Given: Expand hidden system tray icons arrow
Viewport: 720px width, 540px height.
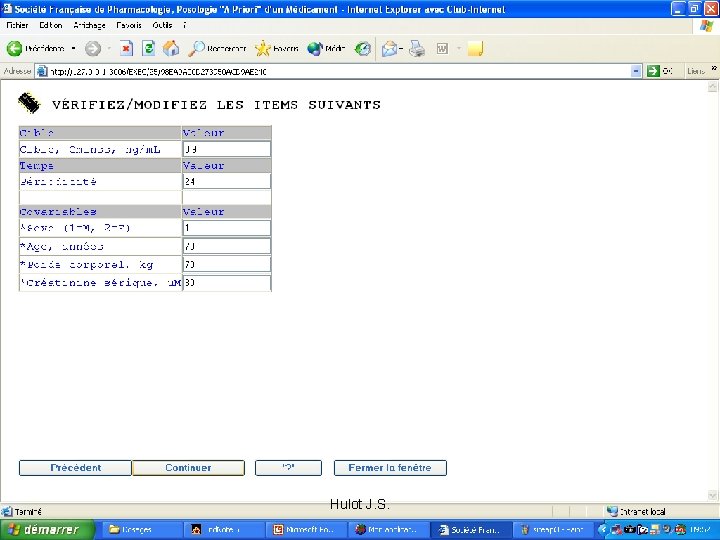Looking at the screenshot, I should click(602, 529).
